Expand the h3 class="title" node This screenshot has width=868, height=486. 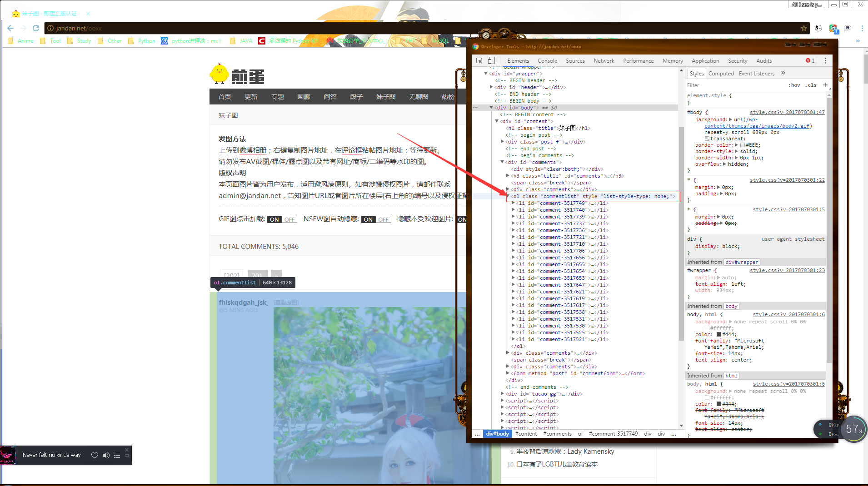508,176
